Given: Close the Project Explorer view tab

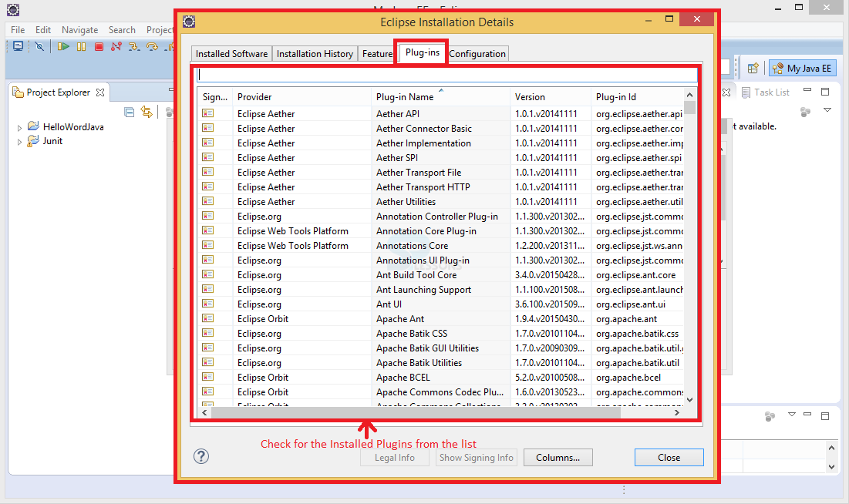Looking at the screenshot, I should [x=100, y=92].
